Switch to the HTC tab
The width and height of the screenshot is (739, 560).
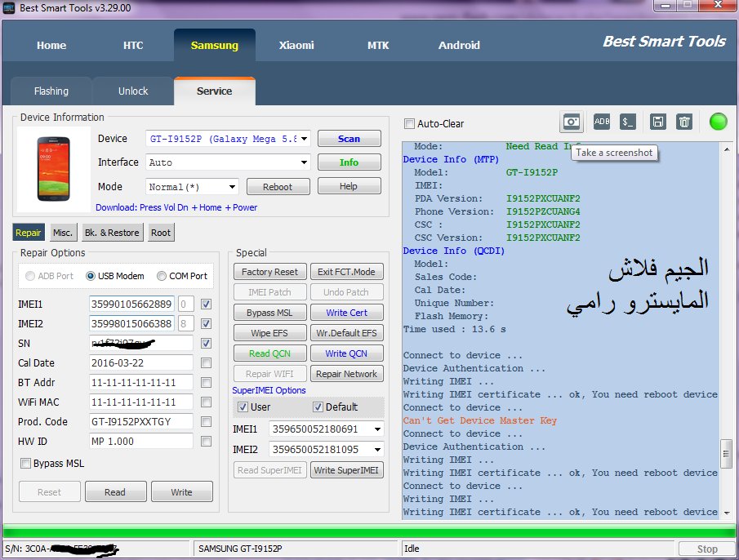133,45
